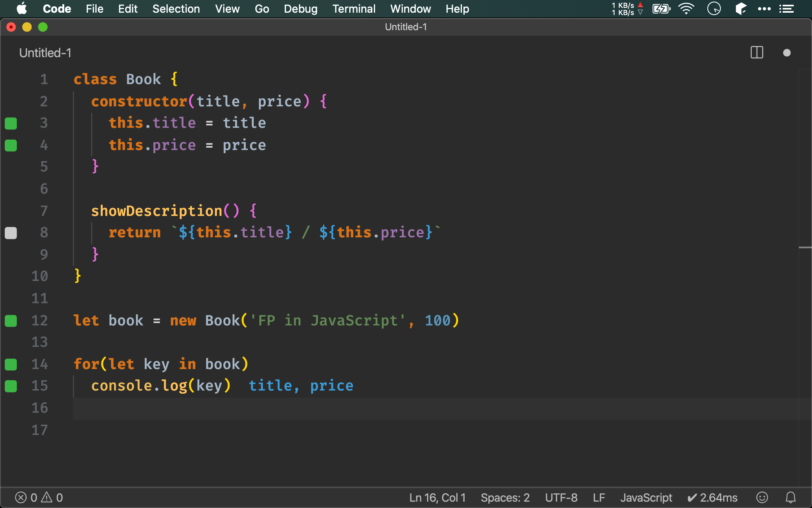Toggle the green gutter marker on line 12

click(x=11, y=321)
